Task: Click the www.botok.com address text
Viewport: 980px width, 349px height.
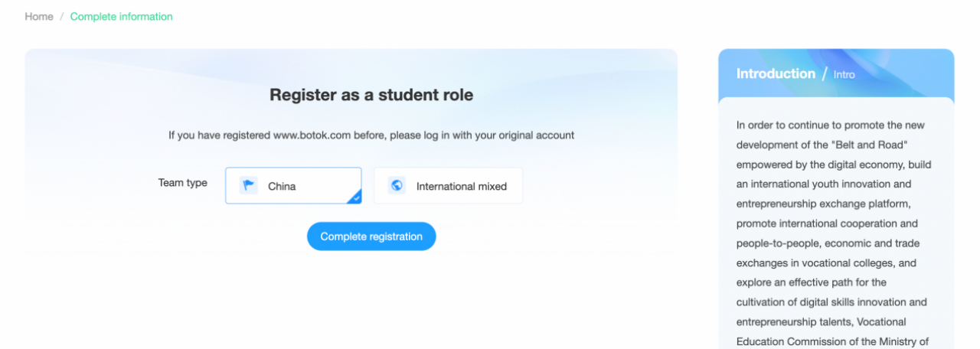Action: point(312,135)
